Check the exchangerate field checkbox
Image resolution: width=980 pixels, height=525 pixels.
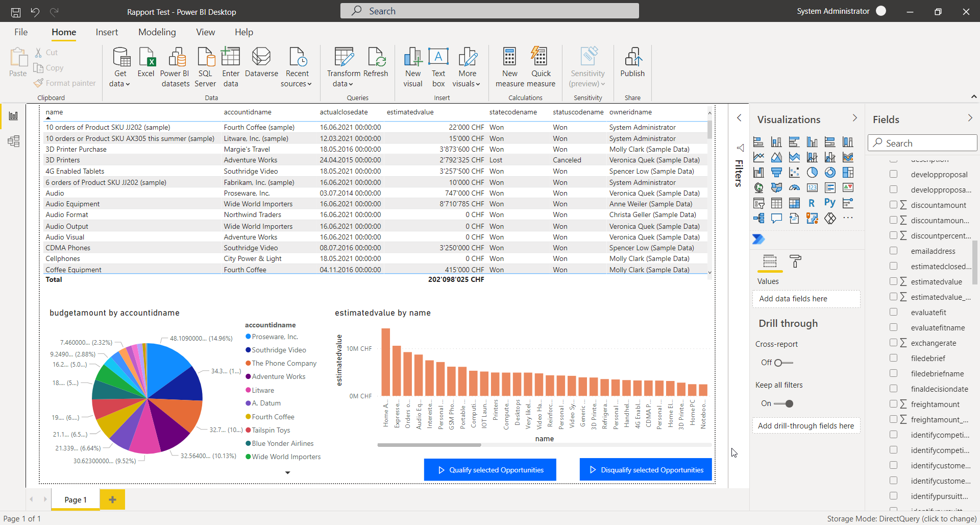coord(893,343)
